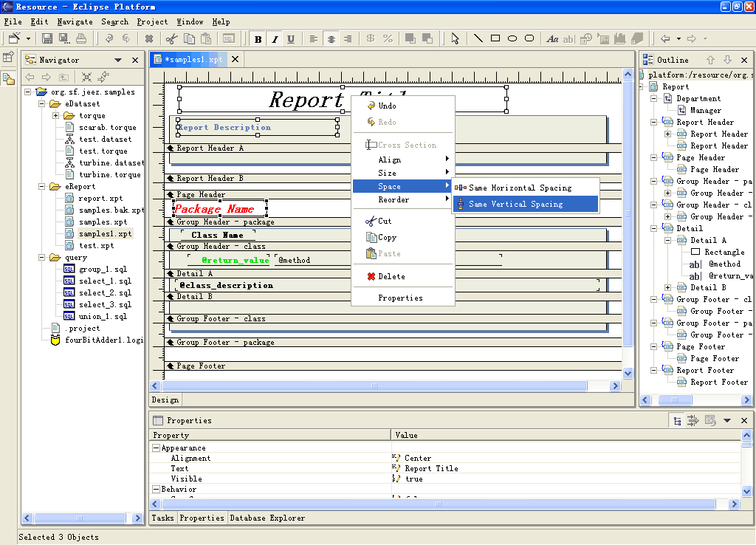Open report.xpt in the Navigator

click(100, 199)
